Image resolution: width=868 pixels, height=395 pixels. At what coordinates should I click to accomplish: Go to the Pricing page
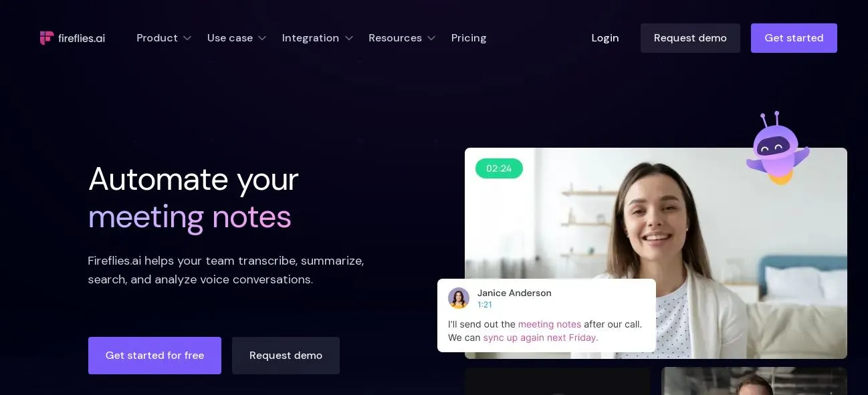pyautogui.click(x=469, y=38)
